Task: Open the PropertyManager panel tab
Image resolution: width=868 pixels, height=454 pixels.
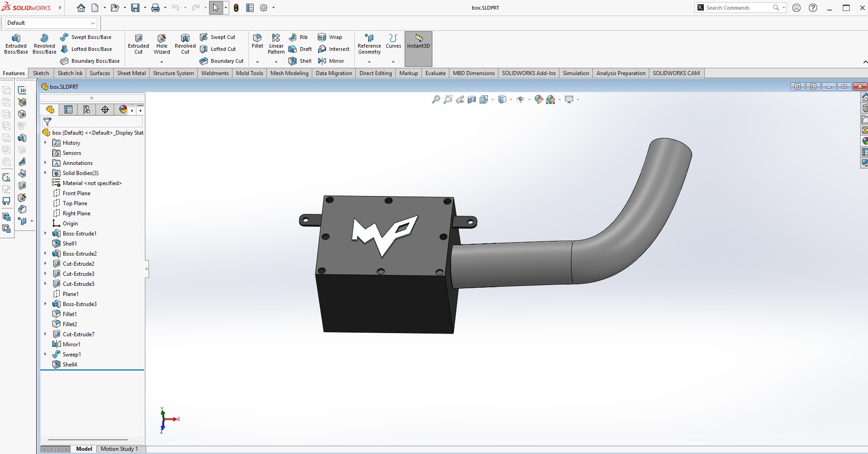Action: tap(68, 109)
